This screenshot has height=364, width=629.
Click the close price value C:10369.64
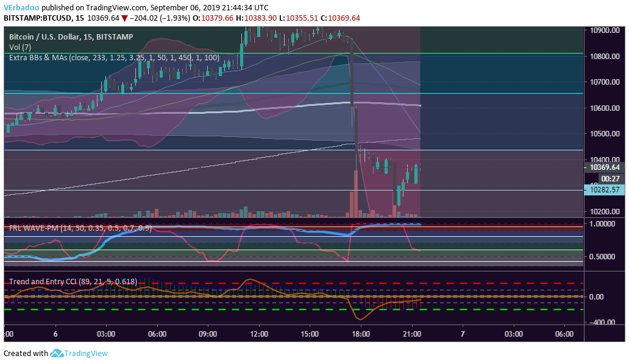[x=340, y=18]
